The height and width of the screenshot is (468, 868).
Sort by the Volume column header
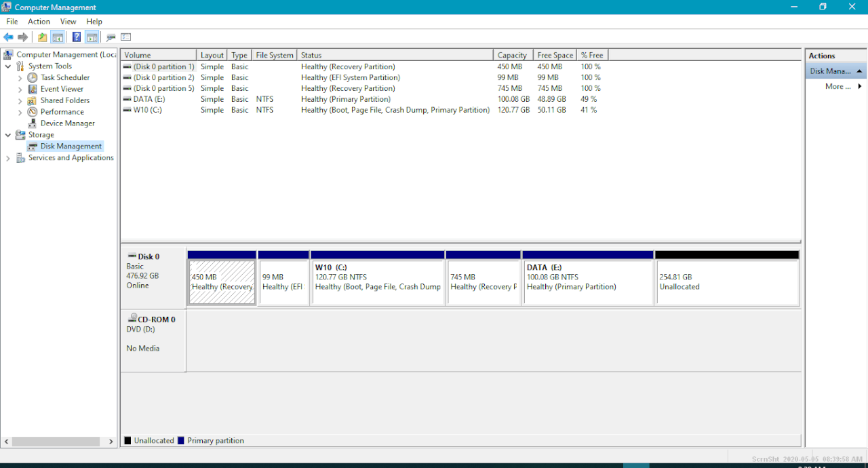[159, 55]
